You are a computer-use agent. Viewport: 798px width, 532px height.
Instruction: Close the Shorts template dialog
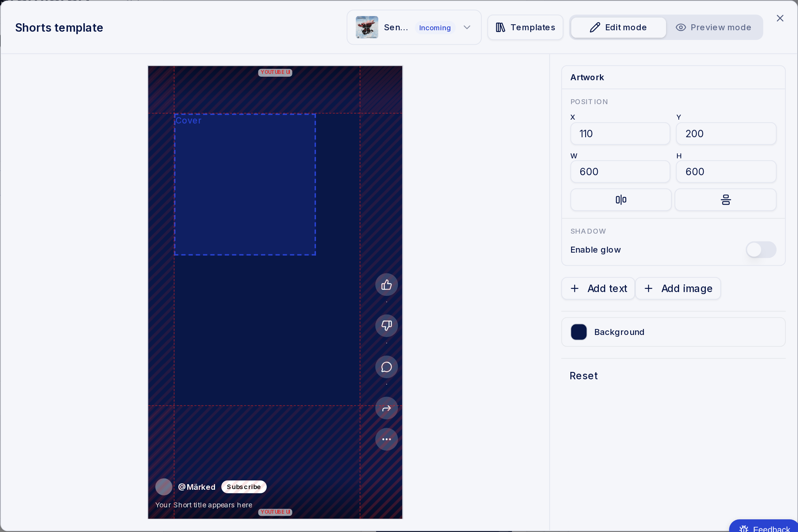pos(780,18)
